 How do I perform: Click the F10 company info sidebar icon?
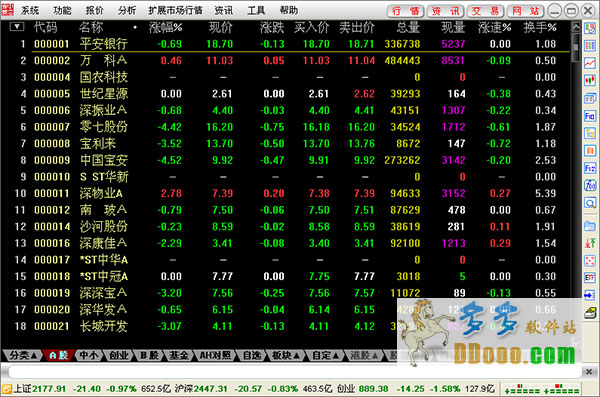(x=590, y=116)
